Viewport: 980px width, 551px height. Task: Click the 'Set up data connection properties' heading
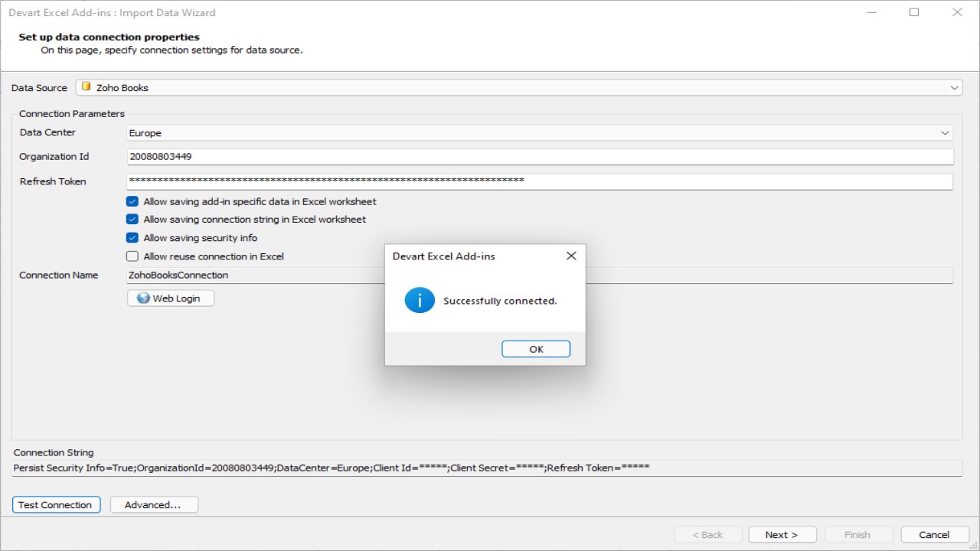109,37
